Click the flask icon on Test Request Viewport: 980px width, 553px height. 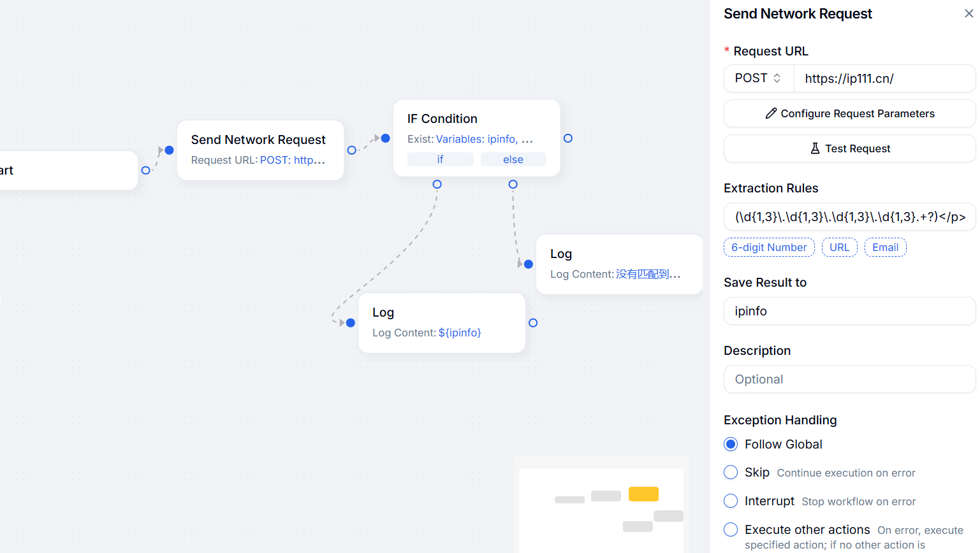[x=815, y=148]
